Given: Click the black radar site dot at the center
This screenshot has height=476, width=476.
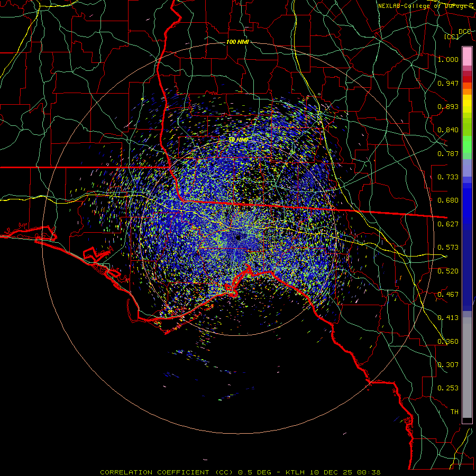Looking at the screenshot, I should coord(239,237).
